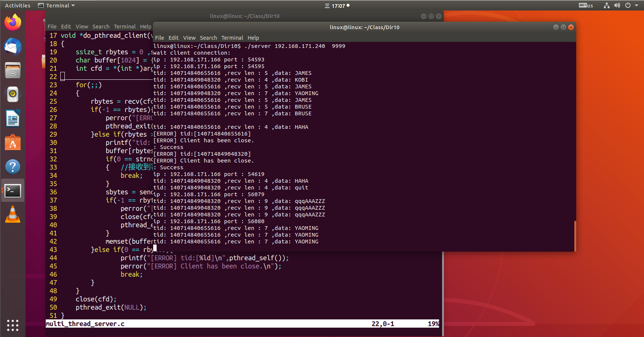Select the Terminal icon in dock

[x=13, y=191]
